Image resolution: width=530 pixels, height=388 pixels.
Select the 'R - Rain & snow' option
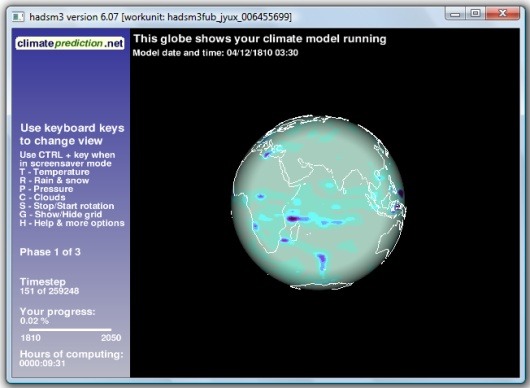pyautogui.click(x=54, y=180)
